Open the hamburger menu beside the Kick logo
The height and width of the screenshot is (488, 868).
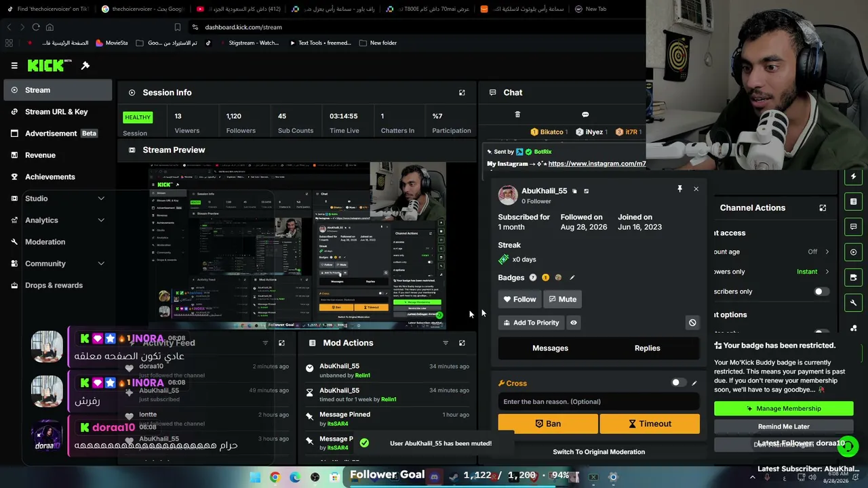click(x=14, y=66)
